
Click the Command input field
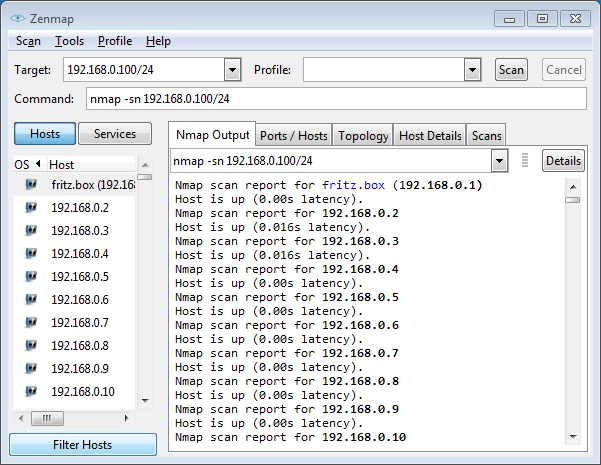click(336, 99)
